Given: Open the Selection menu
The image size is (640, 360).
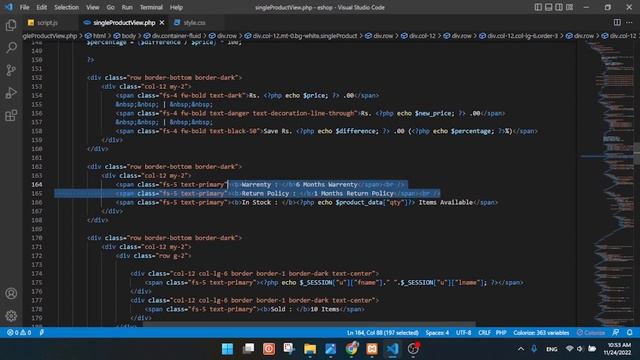Looking at the screenshot, I should tap(67, 7).
